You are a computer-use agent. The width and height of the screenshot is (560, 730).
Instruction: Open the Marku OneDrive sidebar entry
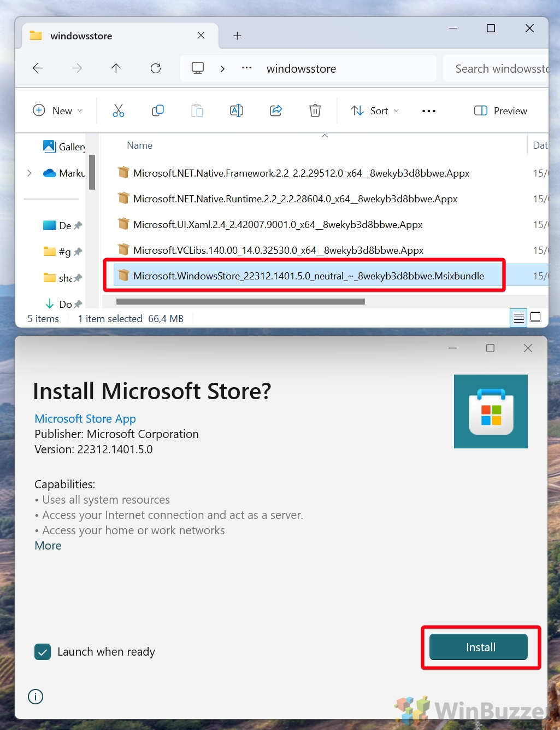(64, 173)
